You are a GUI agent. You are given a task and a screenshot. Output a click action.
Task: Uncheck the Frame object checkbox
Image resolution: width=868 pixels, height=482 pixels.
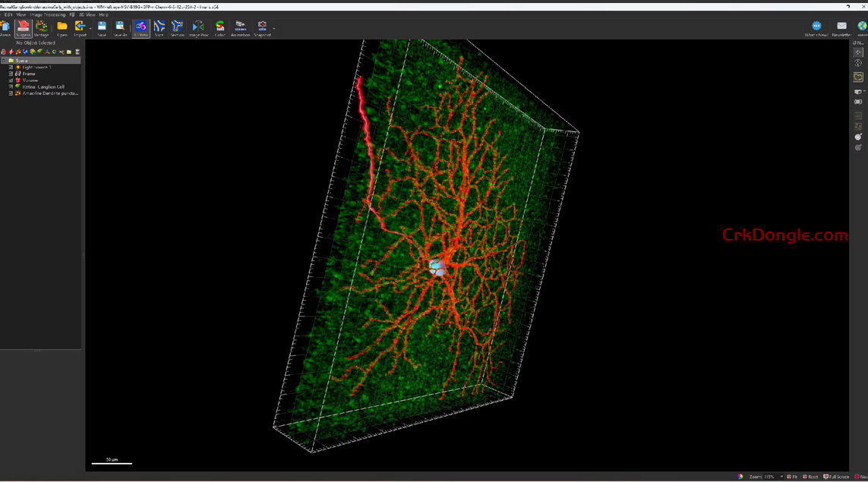[x=11, y=74]
